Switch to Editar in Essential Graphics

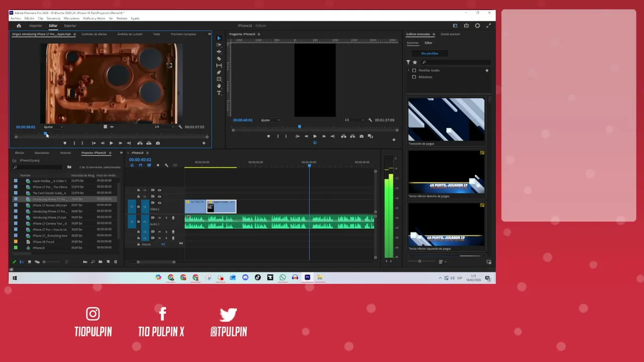pos(428,43)
